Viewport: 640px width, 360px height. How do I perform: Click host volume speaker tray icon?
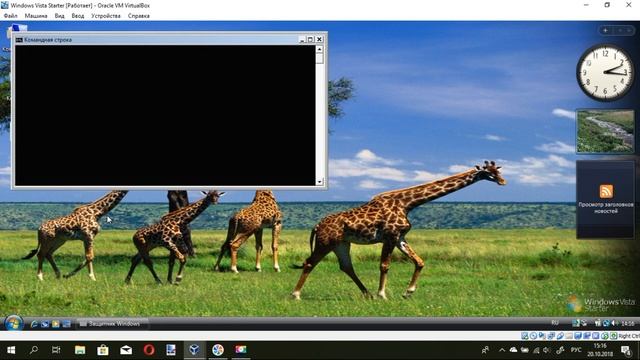(547, 350)
